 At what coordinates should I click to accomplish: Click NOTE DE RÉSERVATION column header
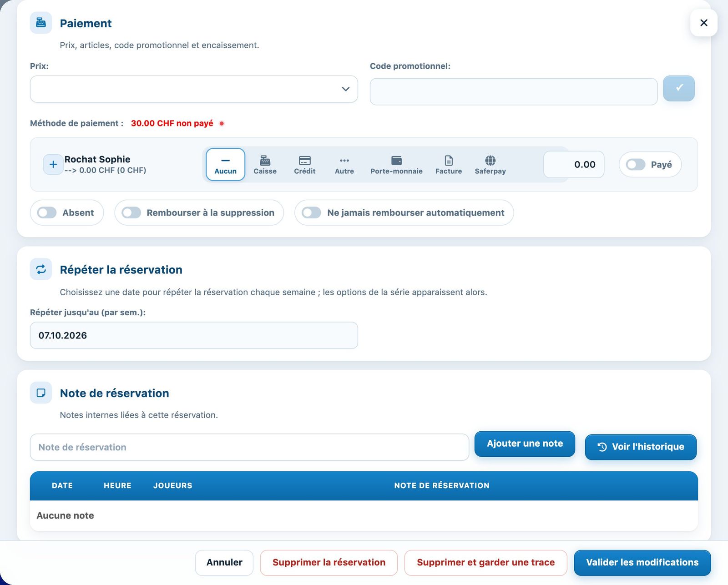pos(442,485)
